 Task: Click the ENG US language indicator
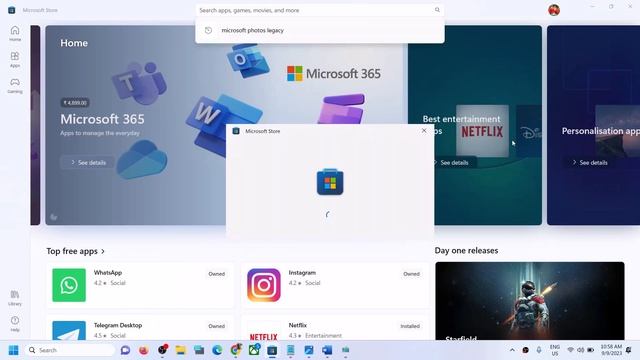[x=555, y=350]
